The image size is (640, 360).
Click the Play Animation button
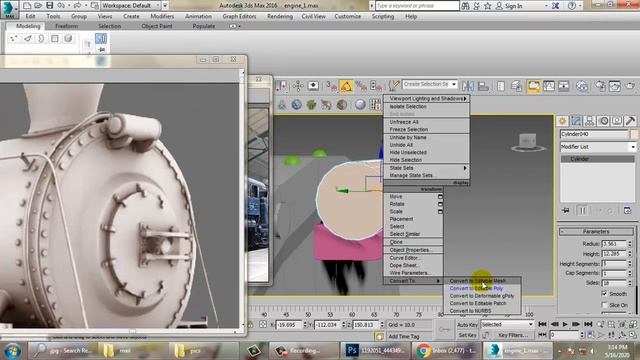tap(565, 324)
